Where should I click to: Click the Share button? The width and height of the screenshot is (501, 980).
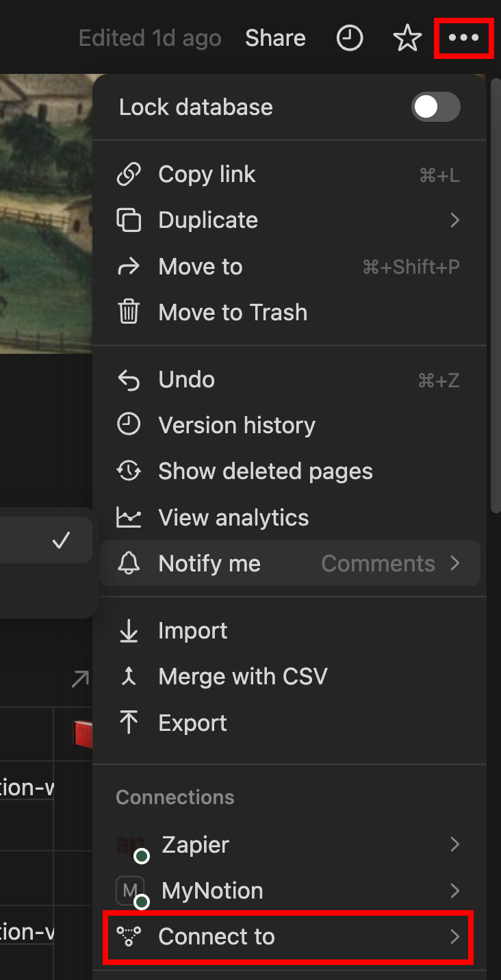(x=275, y=38)
